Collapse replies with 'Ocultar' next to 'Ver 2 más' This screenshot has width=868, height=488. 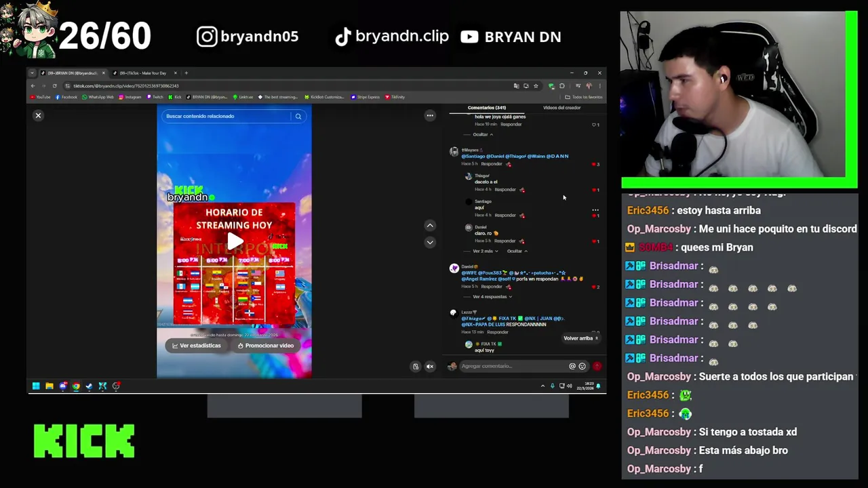pyautogui.click(x=517, y=251)
